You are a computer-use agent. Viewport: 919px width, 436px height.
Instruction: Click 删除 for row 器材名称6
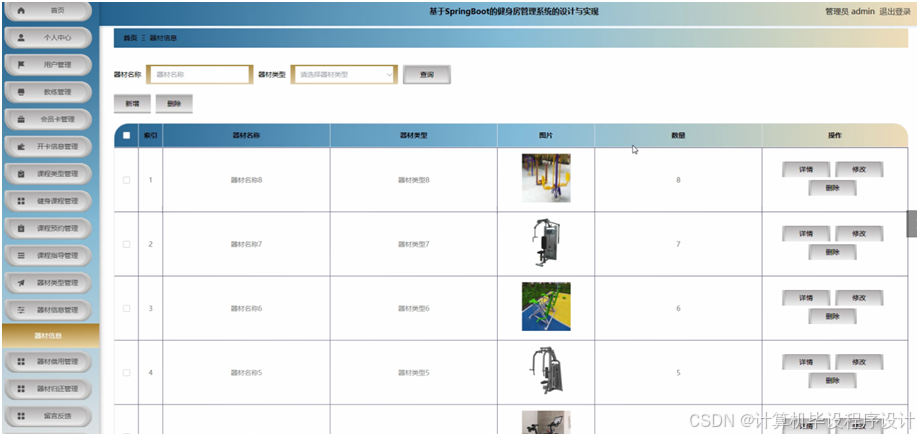coord(832,316)
